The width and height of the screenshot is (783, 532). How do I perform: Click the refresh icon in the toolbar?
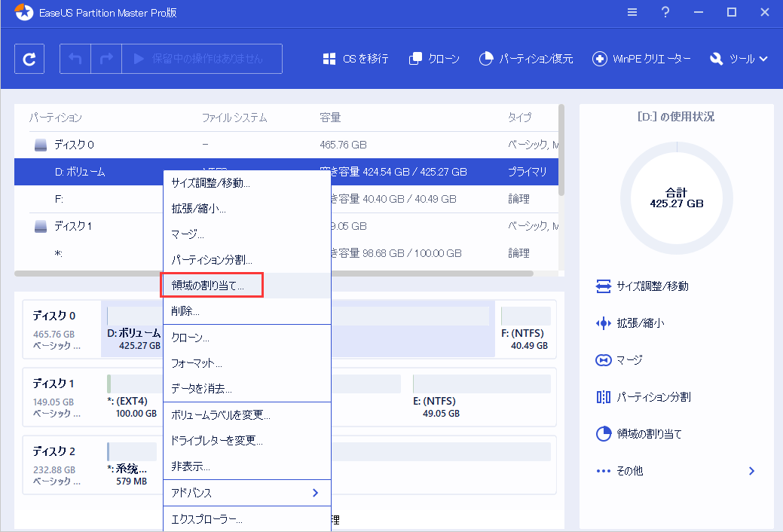coord(29,59)
